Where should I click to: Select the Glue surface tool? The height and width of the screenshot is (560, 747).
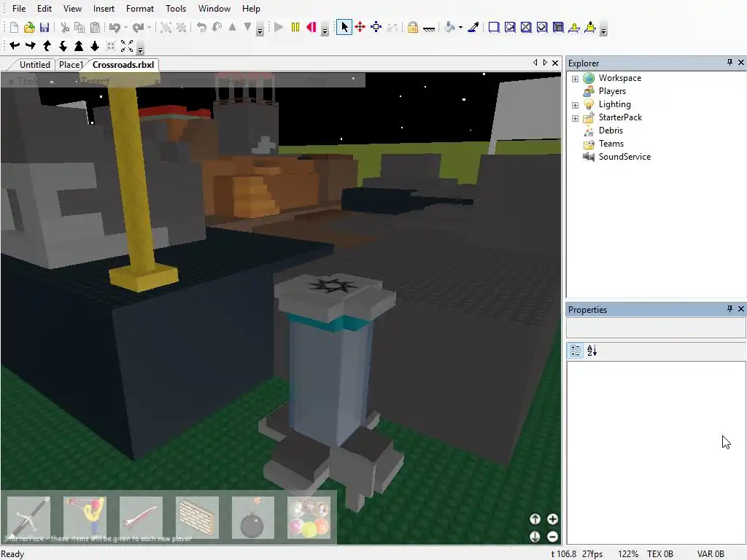click(510, 28)
